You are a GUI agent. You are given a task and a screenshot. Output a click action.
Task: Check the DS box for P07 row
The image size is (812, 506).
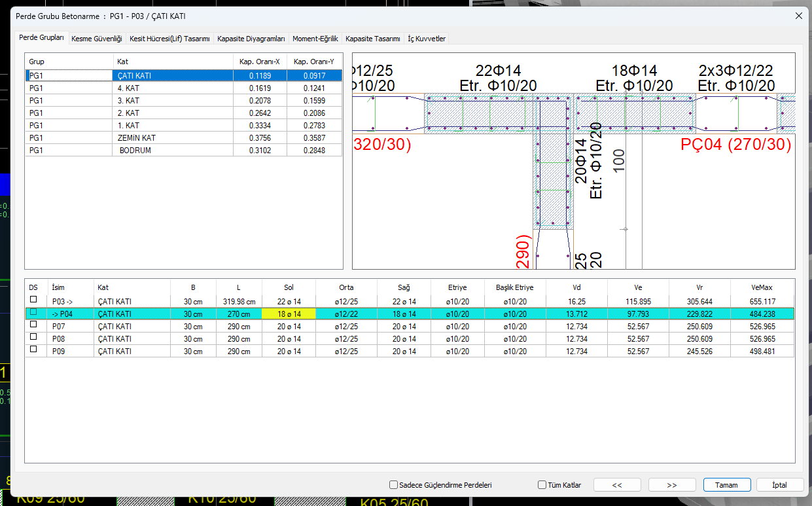click(x=33, y=326)
